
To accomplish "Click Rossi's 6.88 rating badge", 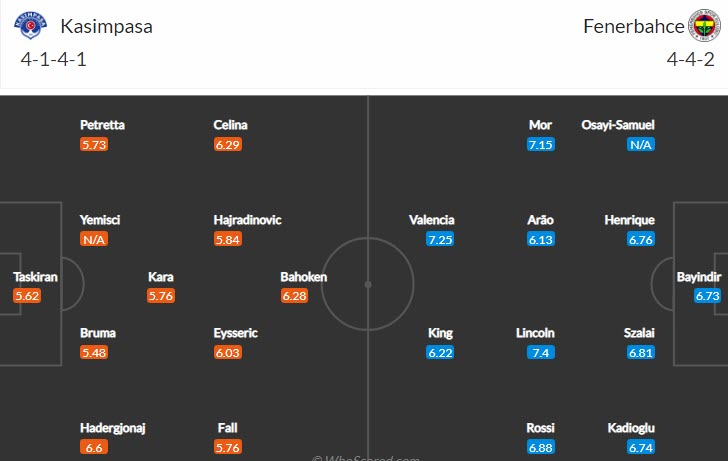I will click(x=540, y=447).
